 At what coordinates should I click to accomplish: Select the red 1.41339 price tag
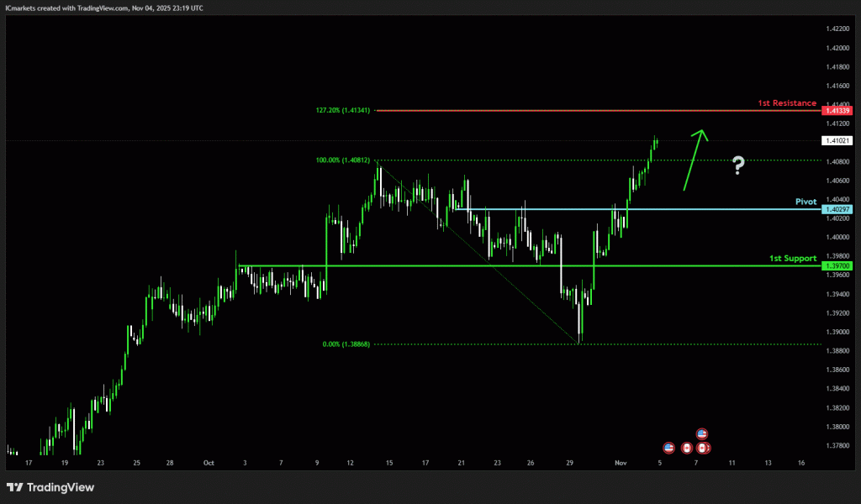[x=837, y=111]
